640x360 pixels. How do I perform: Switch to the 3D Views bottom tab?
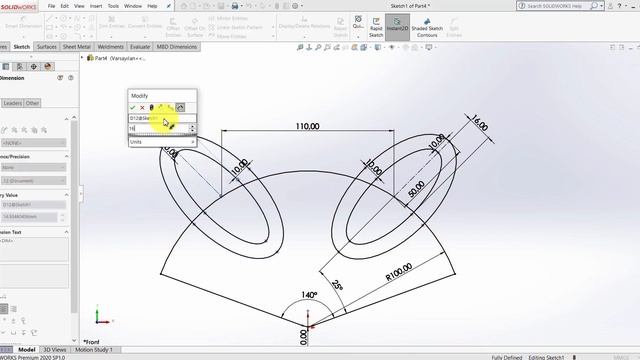[x=55, y=350]
